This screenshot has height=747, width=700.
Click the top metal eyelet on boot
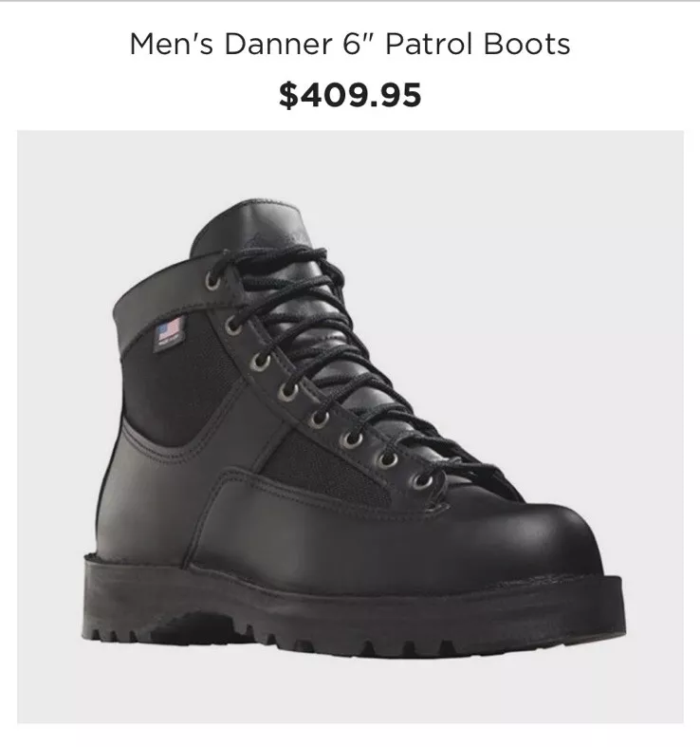[212, 281]
